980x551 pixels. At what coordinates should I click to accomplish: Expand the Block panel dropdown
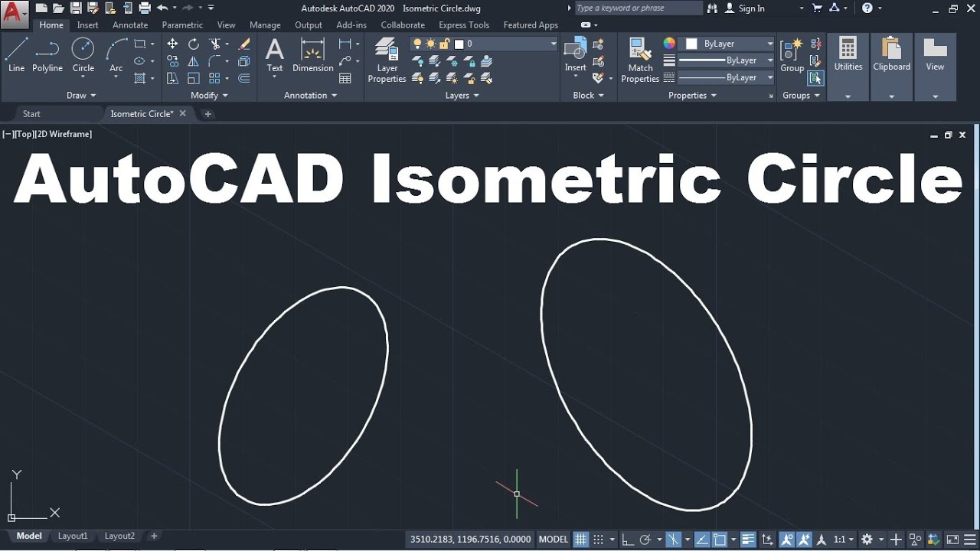pyautogui.click(x=589, y=96)
